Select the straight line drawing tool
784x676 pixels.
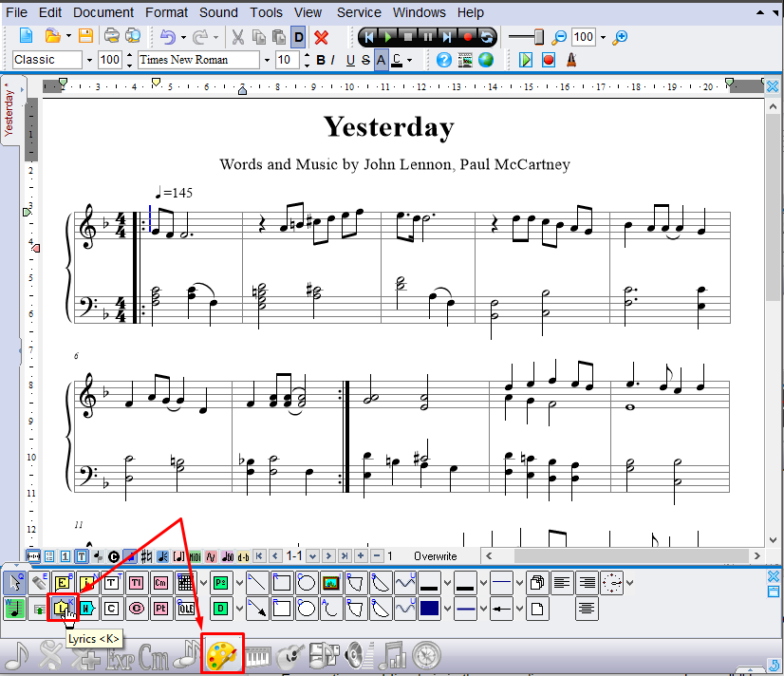(256, 583)
